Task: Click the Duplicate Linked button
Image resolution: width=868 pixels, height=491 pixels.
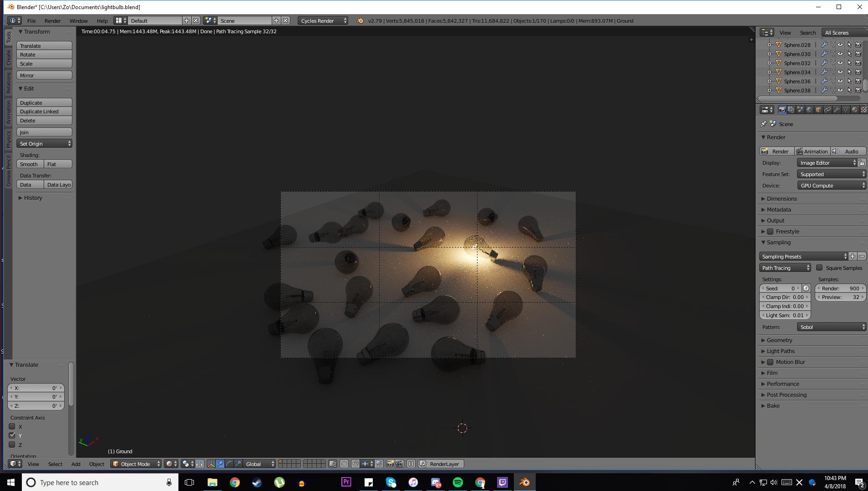Action: coord(44,111)
